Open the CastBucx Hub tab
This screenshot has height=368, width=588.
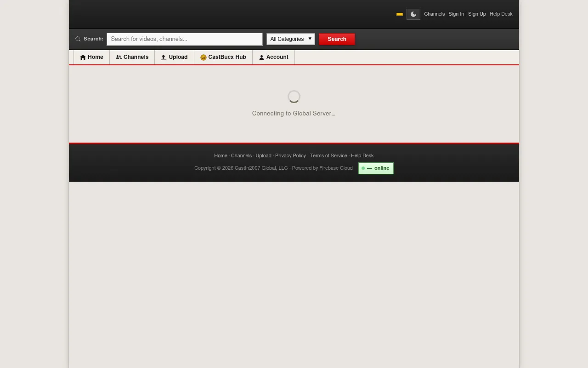pyautogui.click(x=223, y=57)
